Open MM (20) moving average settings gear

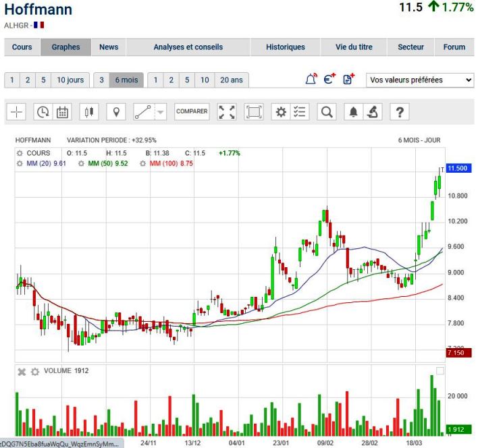pyautogui.click(x=20, y=163)
